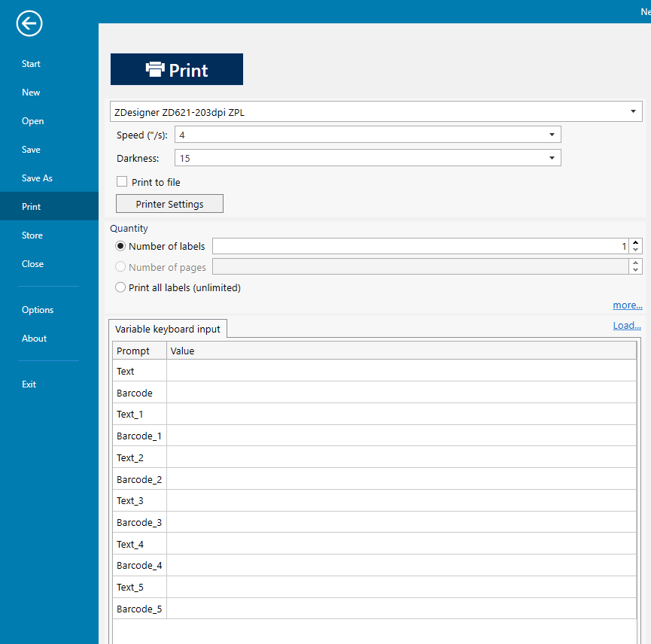Select Options from the sidebar
Image resolution: width=651 pixels, height=644 pixels.
[x=37, y=309]
